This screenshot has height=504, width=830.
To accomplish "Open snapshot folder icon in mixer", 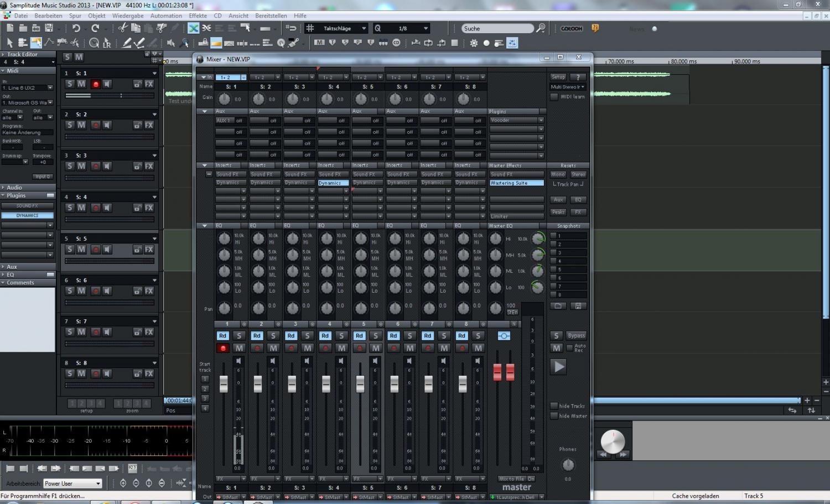I will tap(558, 306).
